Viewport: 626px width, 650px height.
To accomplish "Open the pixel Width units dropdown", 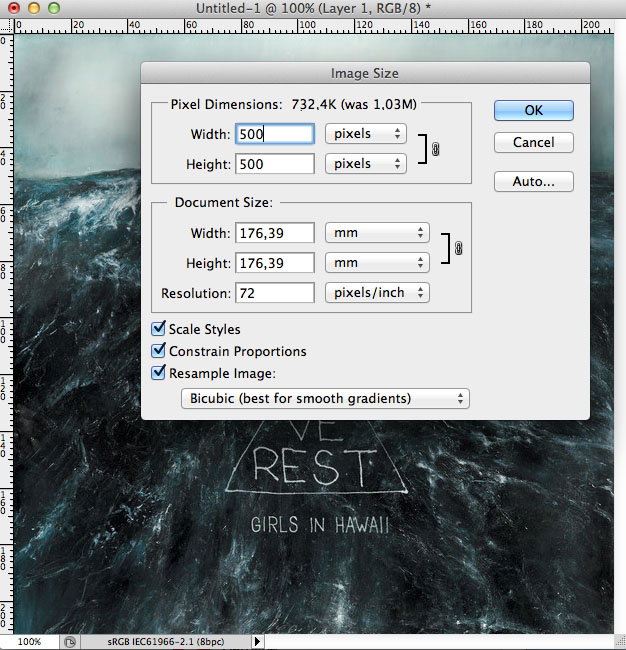I will (366, 134).
